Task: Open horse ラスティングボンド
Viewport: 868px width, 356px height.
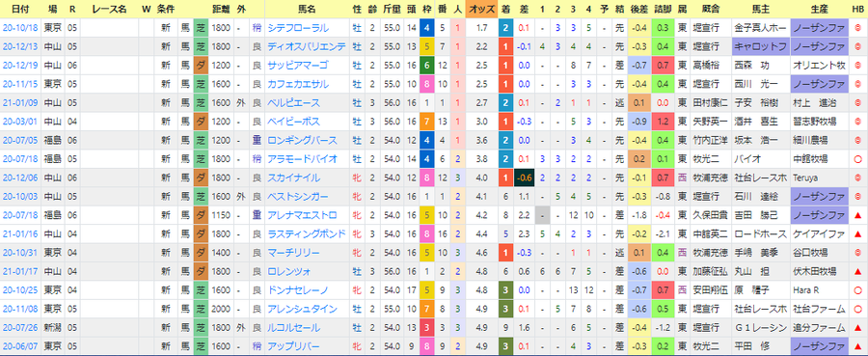Action: coord(306,234)
